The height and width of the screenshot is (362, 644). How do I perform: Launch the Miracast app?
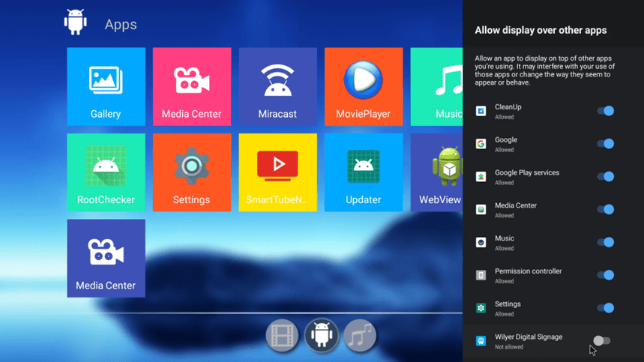point(277,87)
